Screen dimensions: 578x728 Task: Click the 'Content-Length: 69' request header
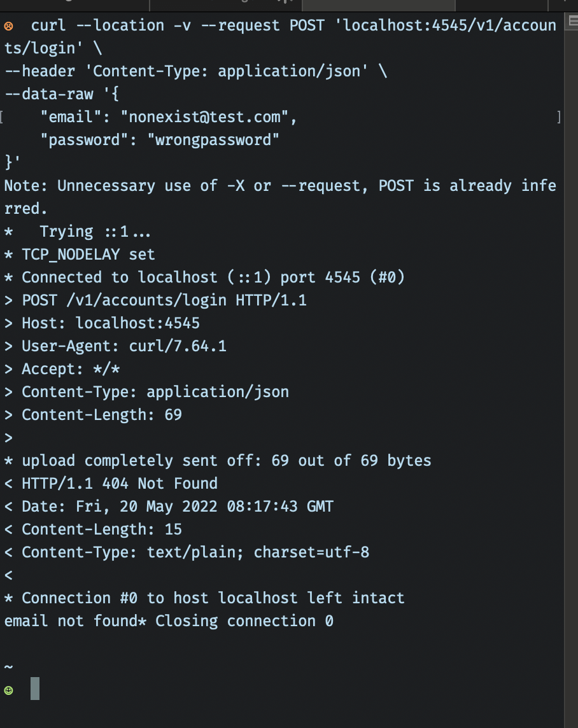pyautogui.click(x=102, y=415)
